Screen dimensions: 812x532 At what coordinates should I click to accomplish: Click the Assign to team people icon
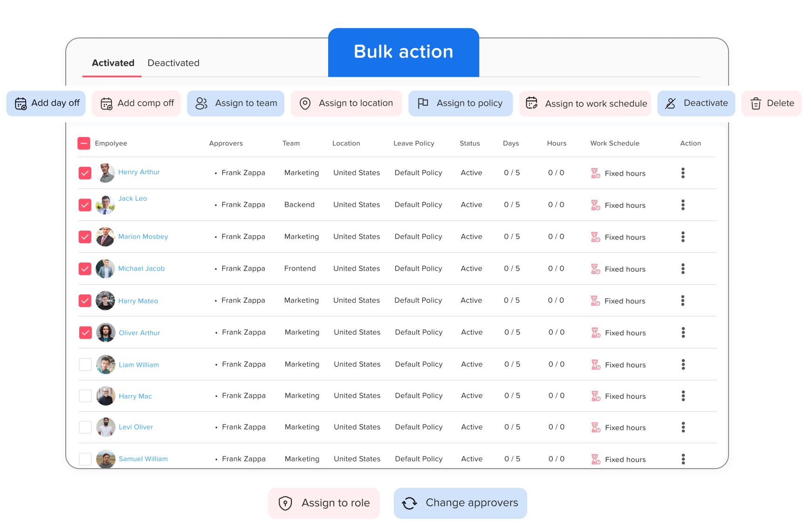(201, 103)
